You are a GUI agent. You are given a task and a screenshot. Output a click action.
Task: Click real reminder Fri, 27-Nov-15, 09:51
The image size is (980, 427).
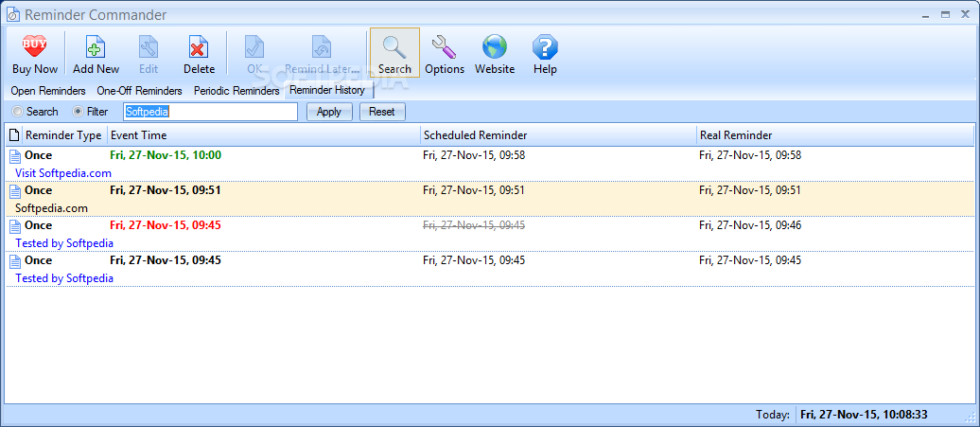[x=750, y=190]
